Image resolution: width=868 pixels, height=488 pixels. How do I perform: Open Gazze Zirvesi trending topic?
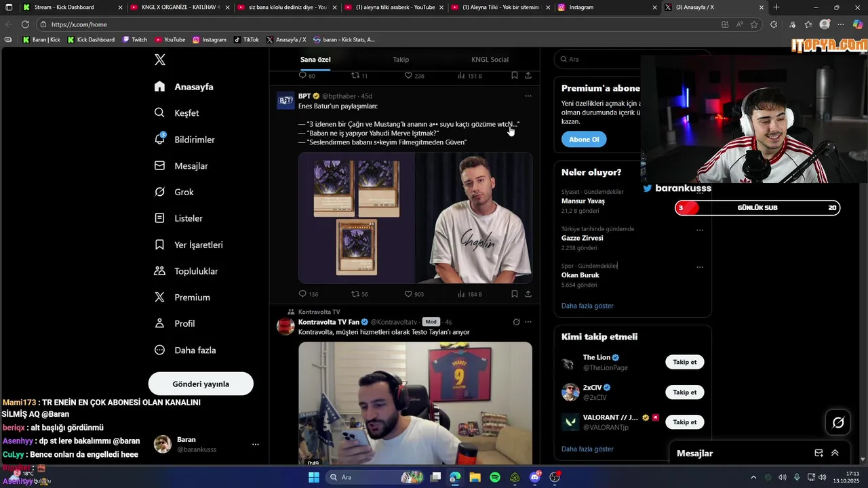click(x=582, y=238)
